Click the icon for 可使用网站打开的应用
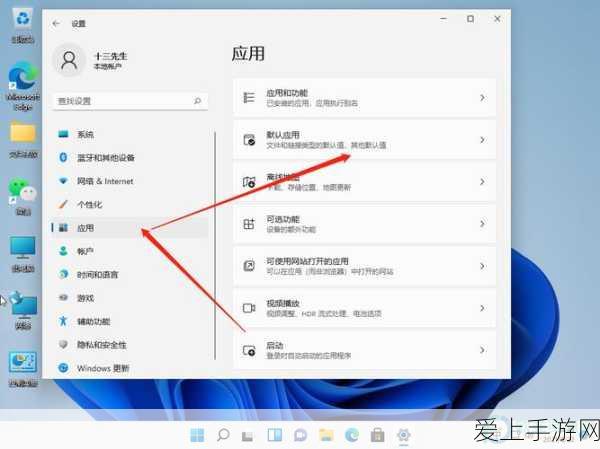The width and height of the screenshot is (600, 449). pyautogui.click(x=249, y=266)
